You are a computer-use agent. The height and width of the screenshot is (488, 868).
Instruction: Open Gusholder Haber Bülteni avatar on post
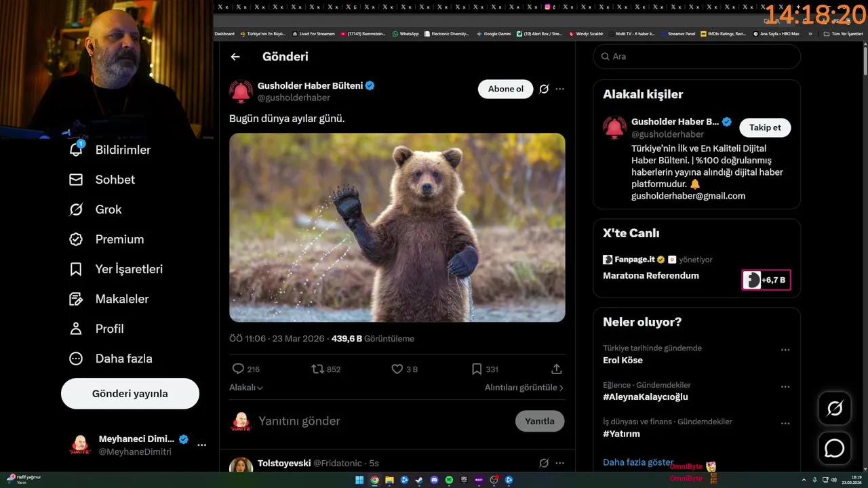[x=241, y=91]
